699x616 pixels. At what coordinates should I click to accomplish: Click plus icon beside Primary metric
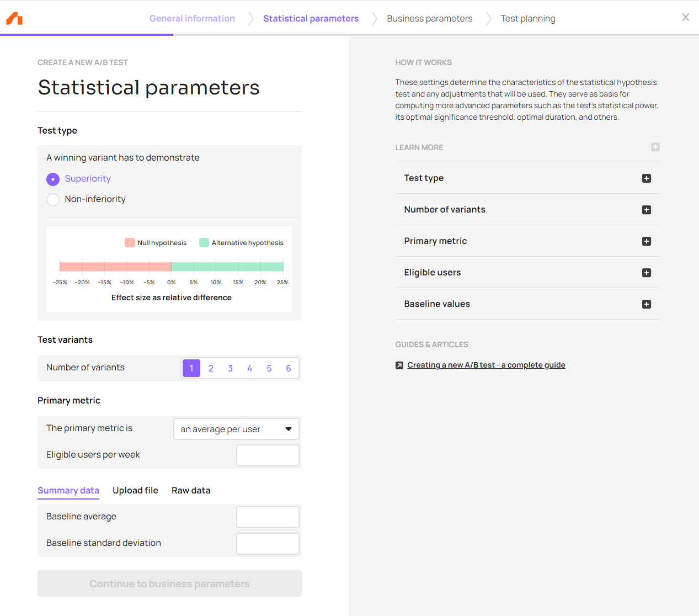point(647,241)
